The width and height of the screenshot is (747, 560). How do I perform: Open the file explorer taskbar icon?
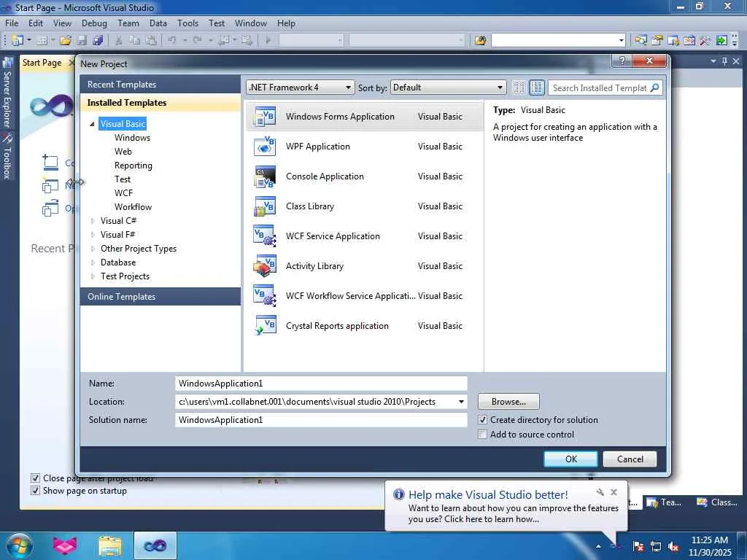click(x=110, y=545)
